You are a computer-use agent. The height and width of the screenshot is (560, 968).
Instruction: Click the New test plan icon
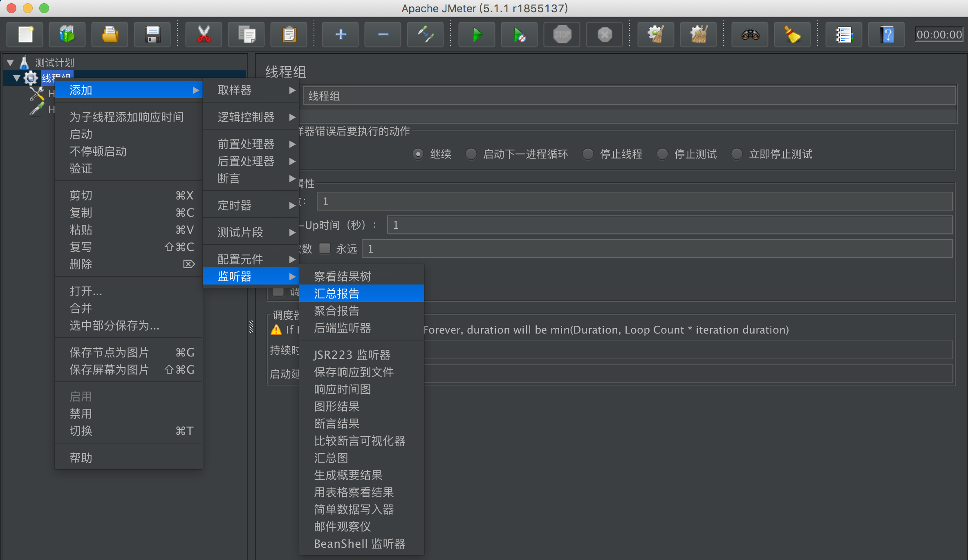point(25,34)
